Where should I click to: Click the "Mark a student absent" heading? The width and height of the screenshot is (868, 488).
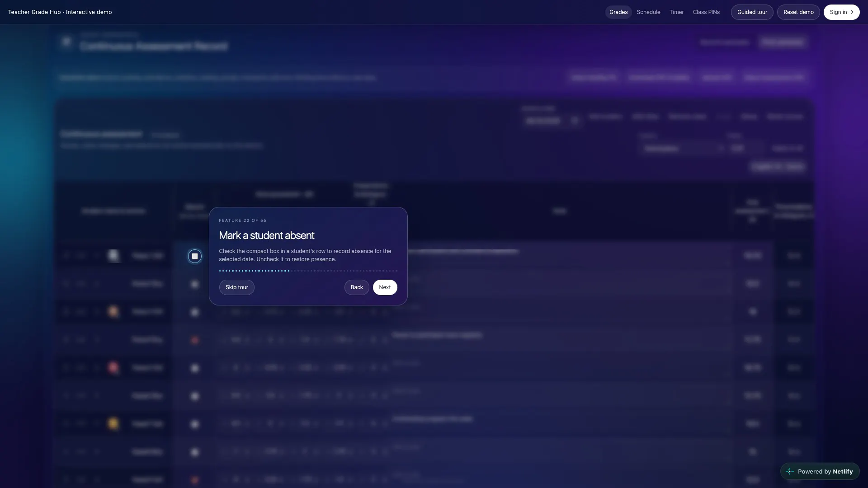[x=266, y=235]
